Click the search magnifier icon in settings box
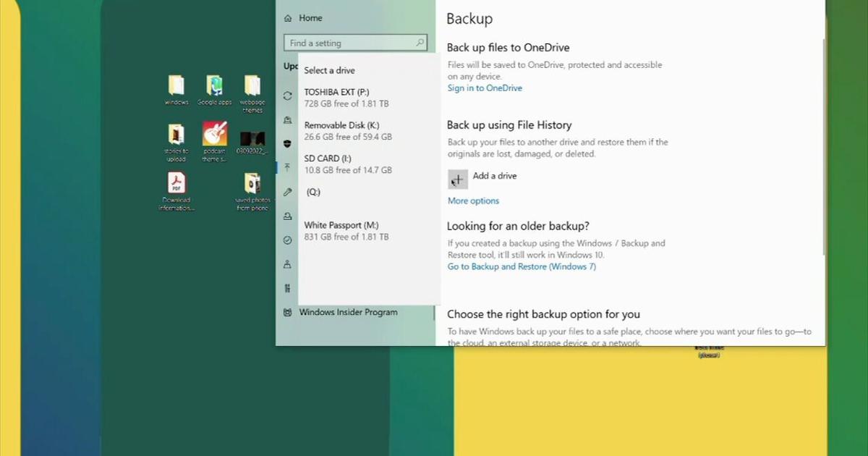This screenshot has height=456, width=868. click(420, 43)
